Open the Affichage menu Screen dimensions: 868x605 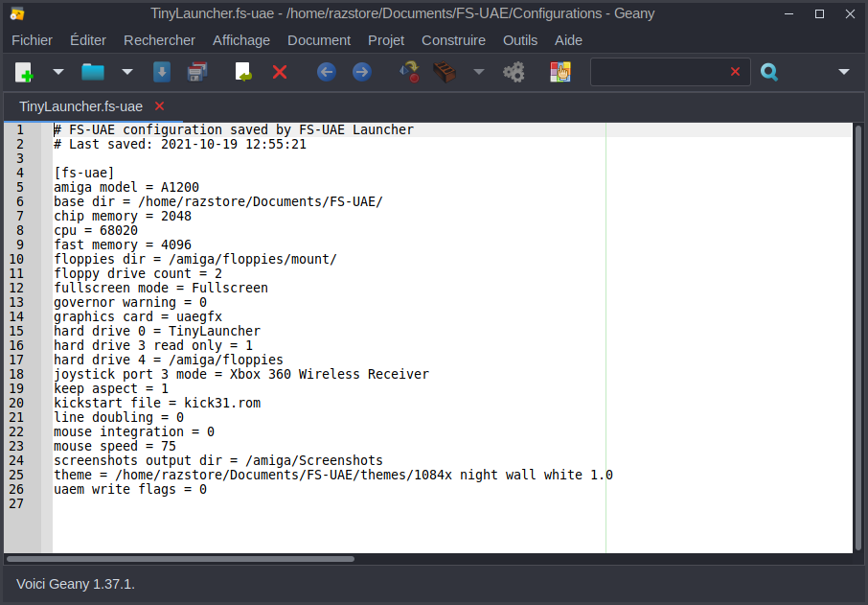pos(241,40)
